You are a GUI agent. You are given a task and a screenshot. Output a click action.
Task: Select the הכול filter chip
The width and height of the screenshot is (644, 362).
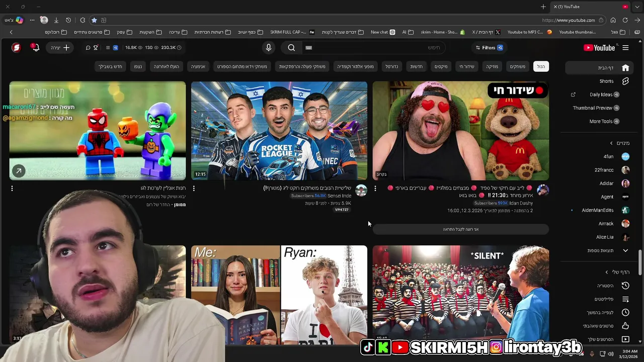[541, 66]
